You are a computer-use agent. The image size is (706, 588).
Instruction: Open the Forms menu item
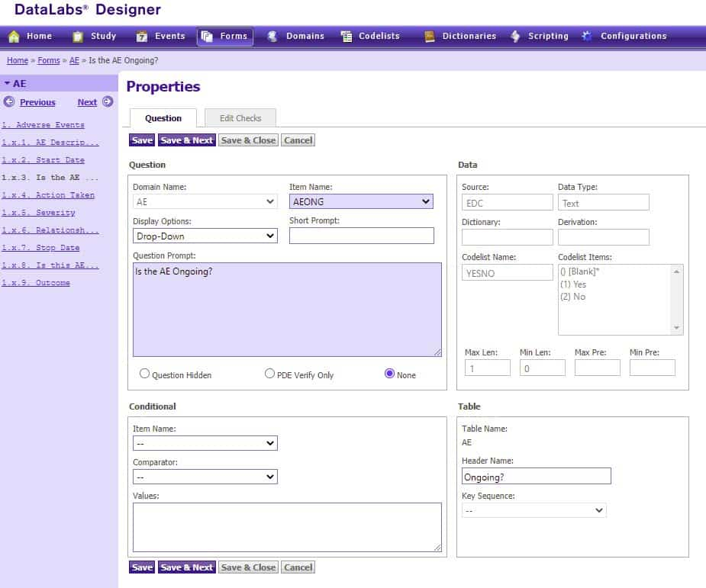pyautogui.click(x=234, y=36)
